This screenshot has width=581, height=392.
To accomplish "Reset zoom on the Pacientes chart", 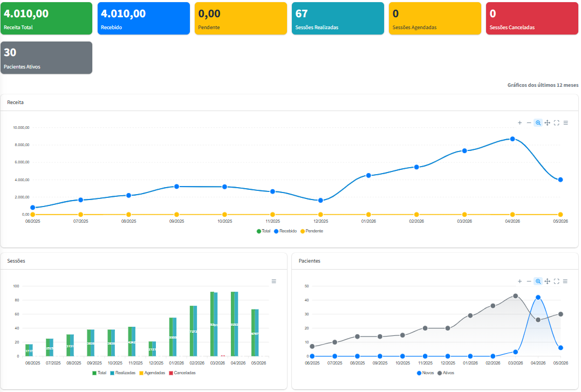I will pyautogui.click(x=557, y=281).
